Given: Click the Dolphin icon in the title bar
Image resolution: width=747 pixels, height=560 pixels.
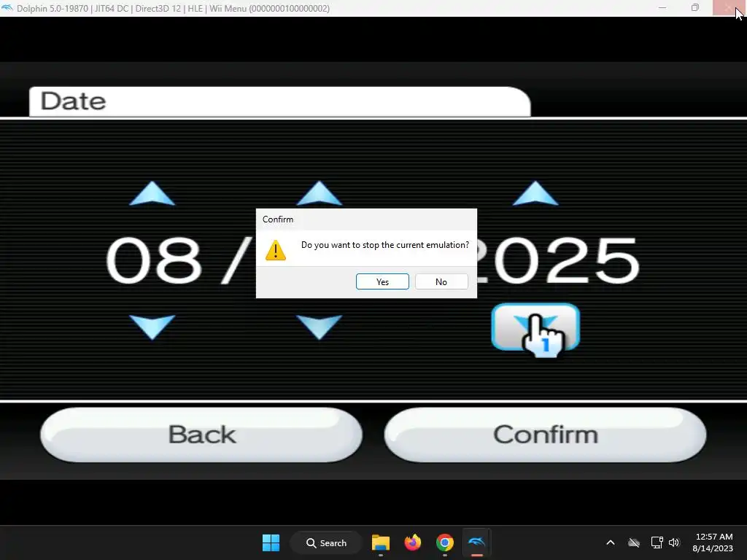Looking at the screenshot, I should 7,8.
